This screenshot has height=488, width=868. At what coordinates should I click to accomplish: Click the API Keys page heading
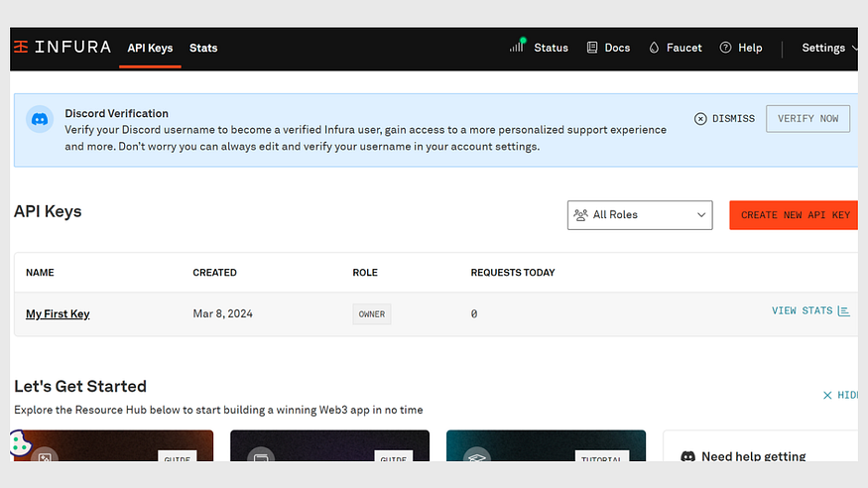[48, 211]
